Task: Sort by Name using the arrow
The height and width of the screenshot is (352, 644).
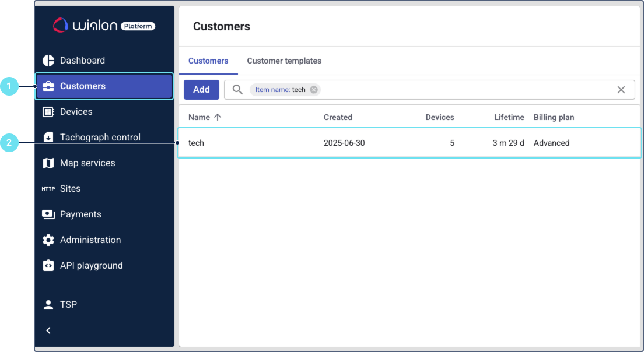Action: click(218, 117)
